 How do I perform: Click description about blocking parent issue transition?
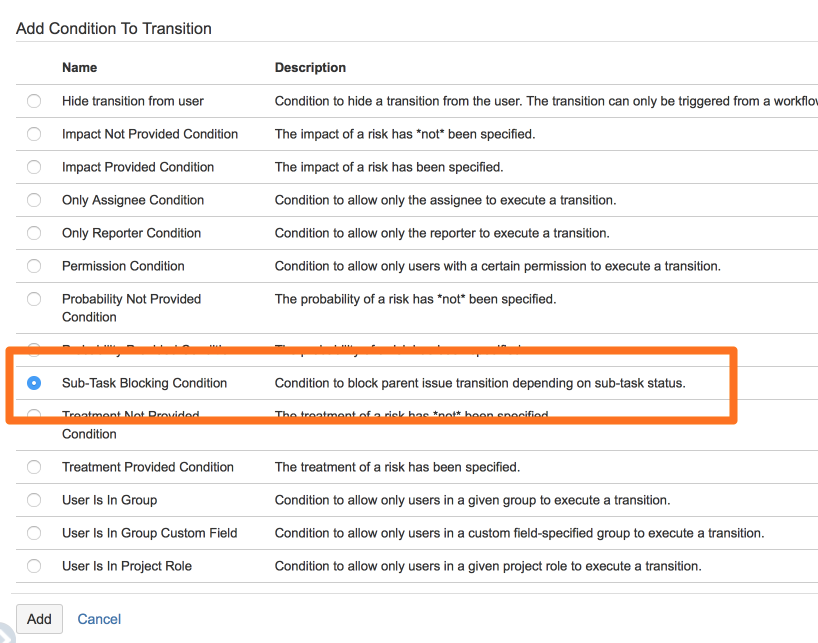pyautogui.click(x=480, y=383)
